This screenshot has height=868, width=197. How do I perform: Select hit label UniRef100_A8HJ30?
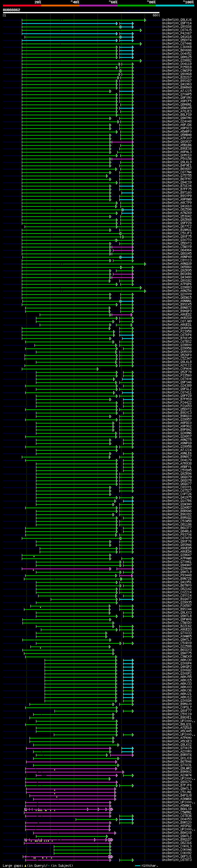pos(177,660)
